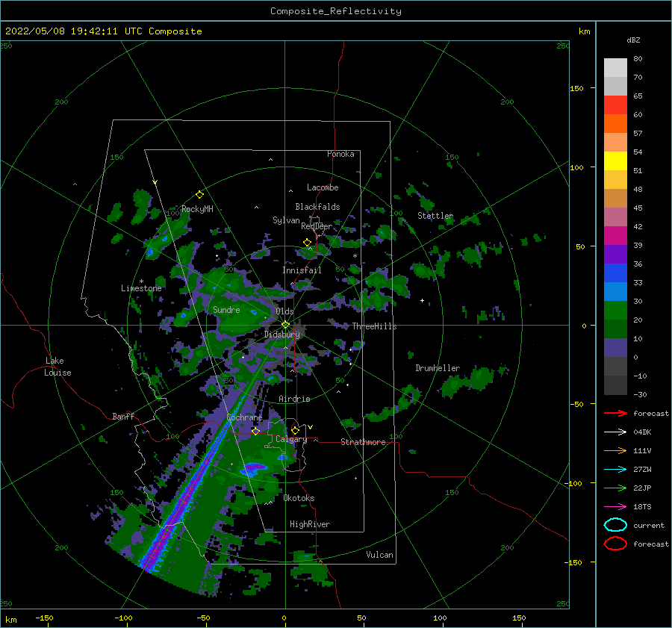Click the Calgary city label
The image size is (672, 628).
tap(291, 439)
